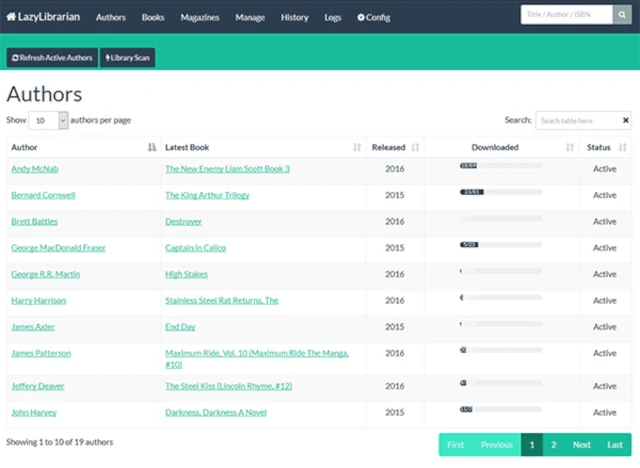The height and width of the screenshot is (468, 640).
Task: Start a Library Scan
Action: pyautogui.click(x=127, y=58)
